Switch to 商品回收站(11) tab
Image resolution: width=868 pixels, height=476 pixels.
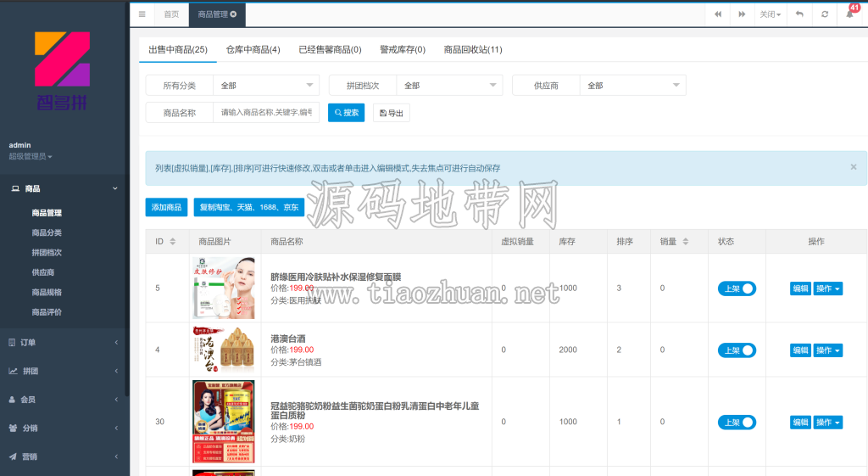coord(473,50)
